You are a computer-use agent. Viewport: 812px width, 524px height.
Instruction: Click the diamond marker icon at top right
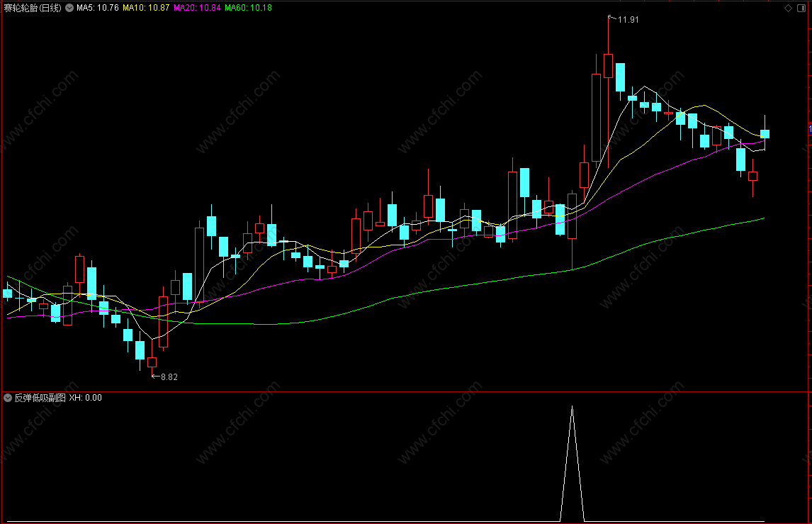[788, 8]
